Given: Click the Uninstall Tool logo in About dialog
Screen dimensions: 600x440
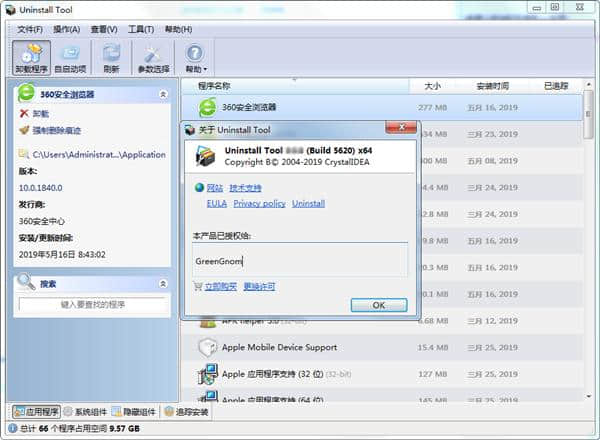Looking at the screenshot, I should tap(205, 156).
